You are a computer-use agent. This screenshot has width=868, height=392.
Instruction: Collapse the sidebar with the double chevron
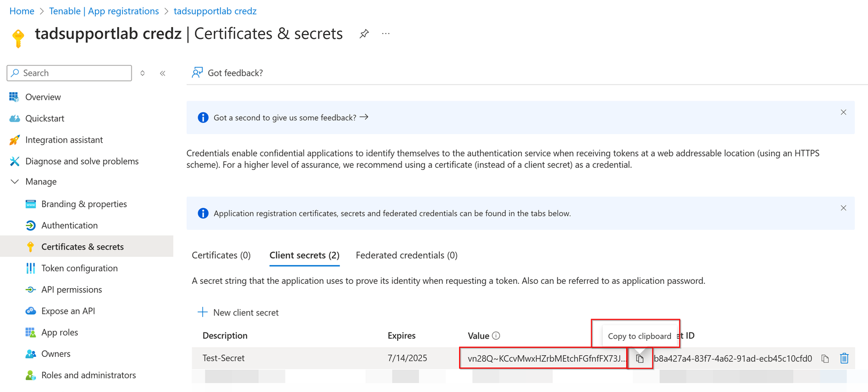[162, 73]
